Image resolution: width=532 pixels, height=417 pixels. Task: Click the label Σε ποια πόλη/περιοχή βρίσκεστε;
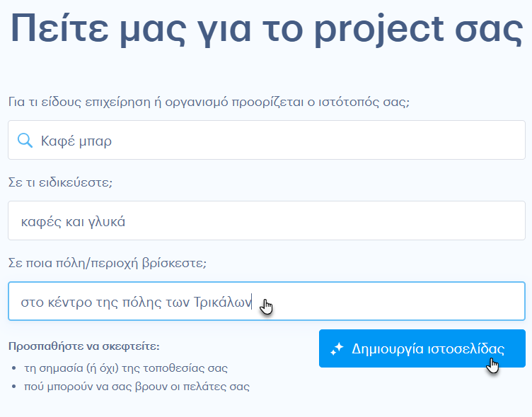[x=108, y=263]
